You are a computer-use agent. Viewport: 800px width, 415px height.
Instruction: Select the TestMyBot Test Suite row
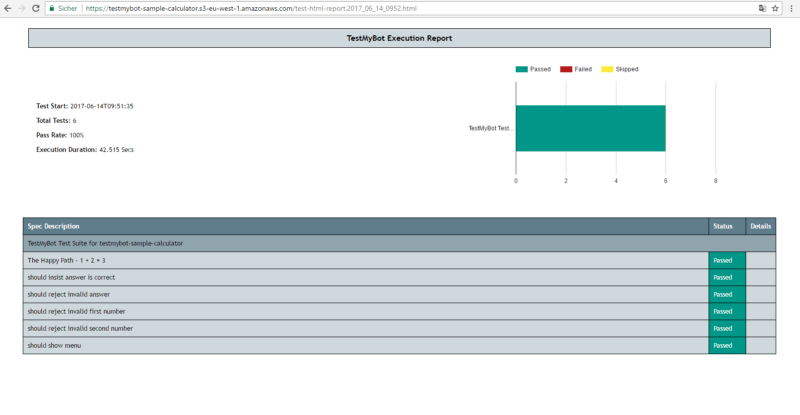[x=399, y=243]
